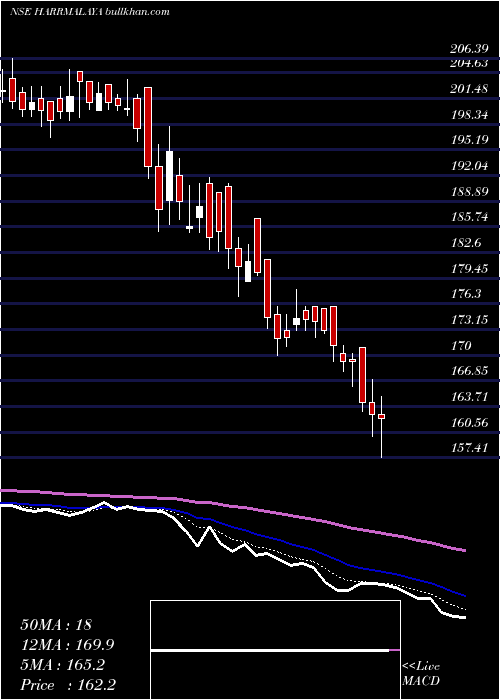Viewport: 500px width, 700px height.
Task: Select the 5MA : 165.2 reading
Action: click(62, 665)
